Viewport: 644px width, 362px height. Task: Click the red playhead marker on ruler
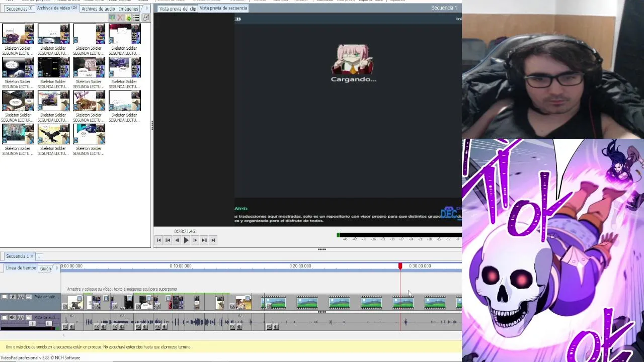point(400,265)
